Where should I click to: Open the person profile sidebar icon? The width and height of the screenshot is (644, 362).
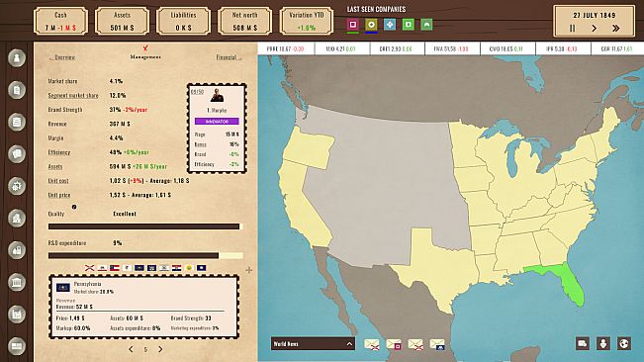pos(17,58)
